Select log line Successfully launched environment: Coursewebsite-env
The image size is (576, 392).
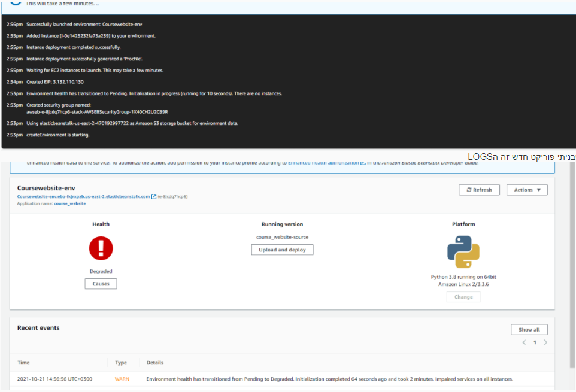point(84,24)
